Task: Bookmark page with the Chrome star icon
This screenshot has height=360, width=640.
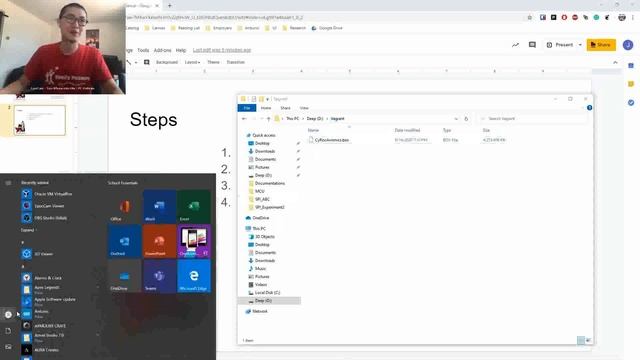Action: coord(530,18)
